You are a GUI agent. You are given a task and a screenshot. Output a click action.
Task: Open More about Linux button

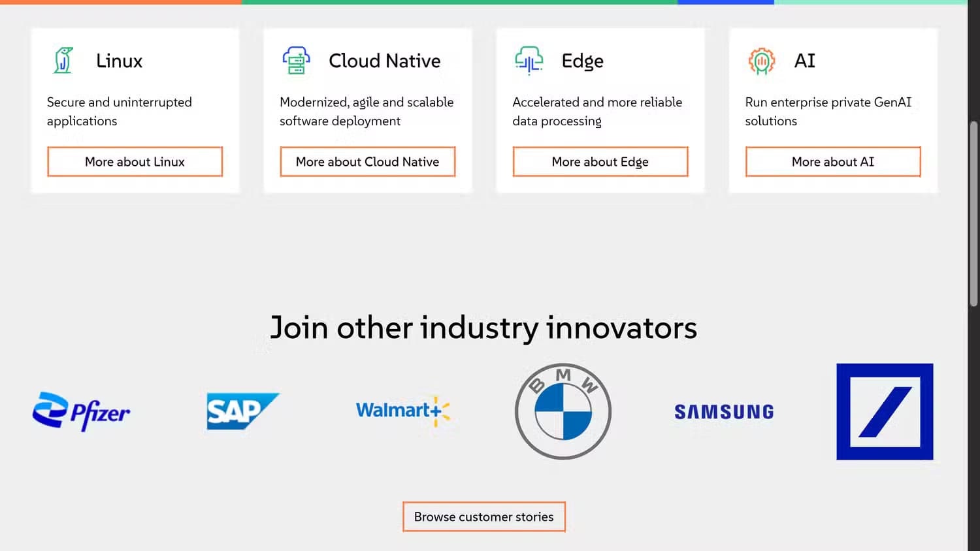(135, 162)
